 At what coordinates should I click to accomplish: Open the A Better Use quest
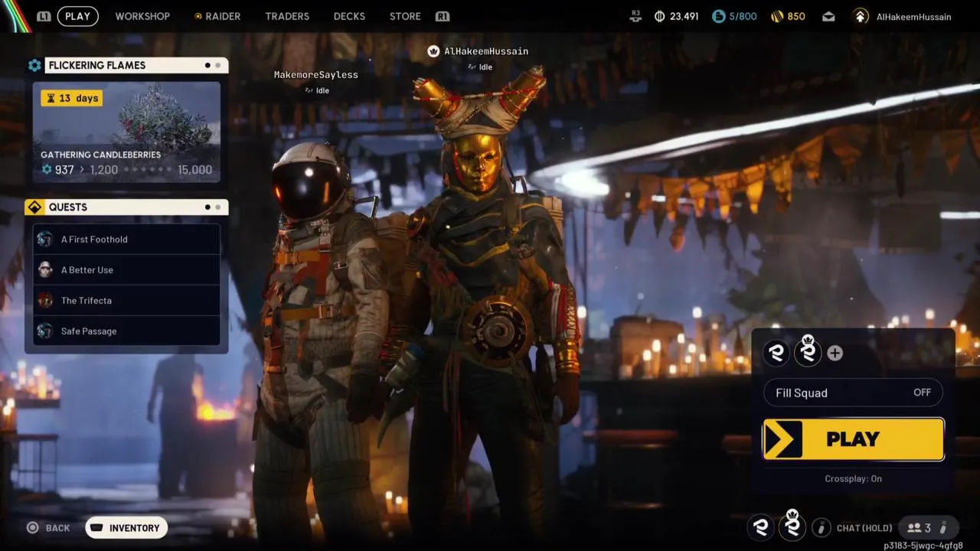(126, 270)
